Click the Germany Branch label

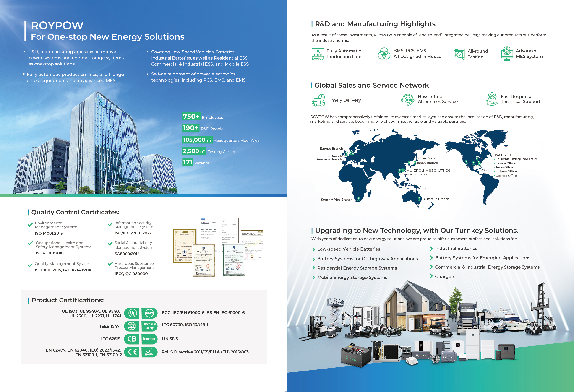[329, 159]
